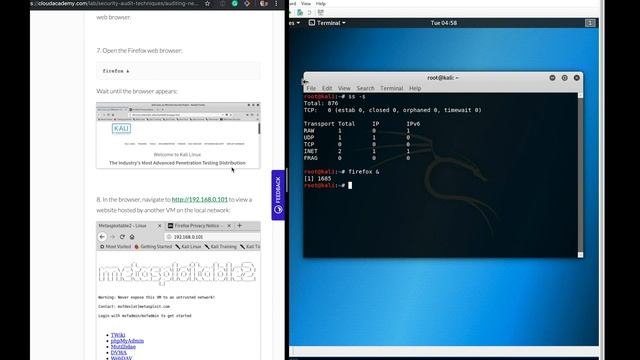640x360 pixels.
Task: Open View menu in the remote viewer window
Action: (x=306, y=3)
